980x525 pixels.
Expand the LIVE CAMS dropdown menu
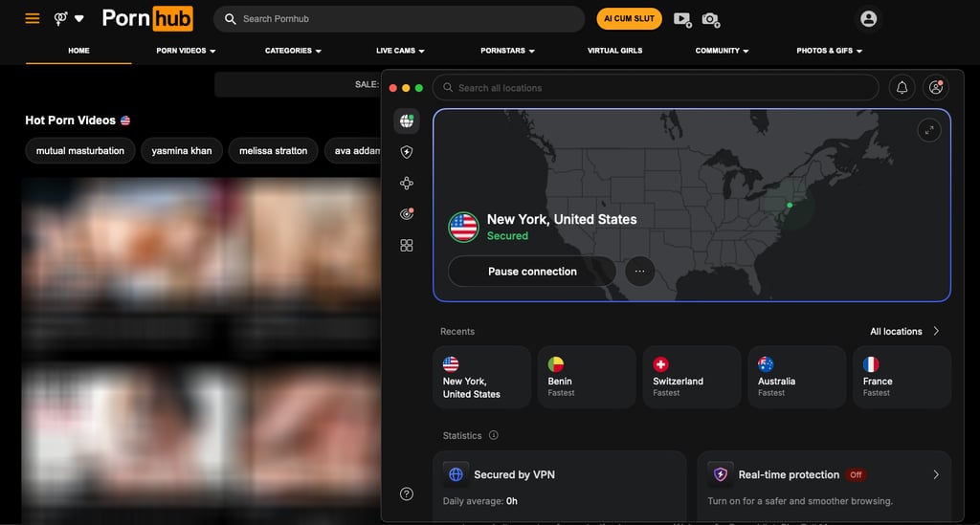[x=400, y=51]
